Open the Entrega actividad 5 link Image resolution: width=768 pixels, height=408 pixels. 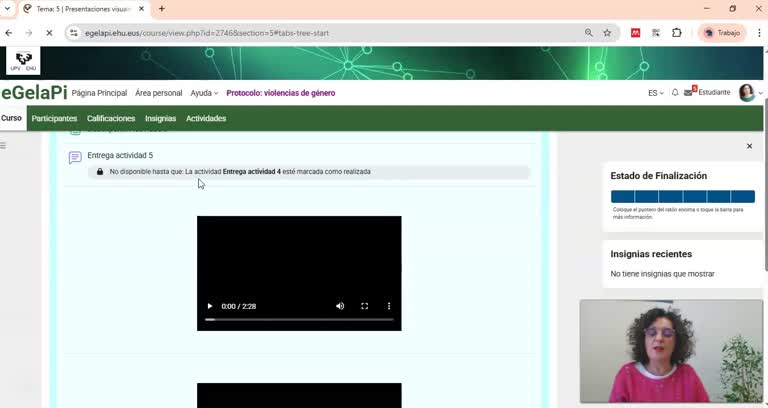[x=120, y=156]
